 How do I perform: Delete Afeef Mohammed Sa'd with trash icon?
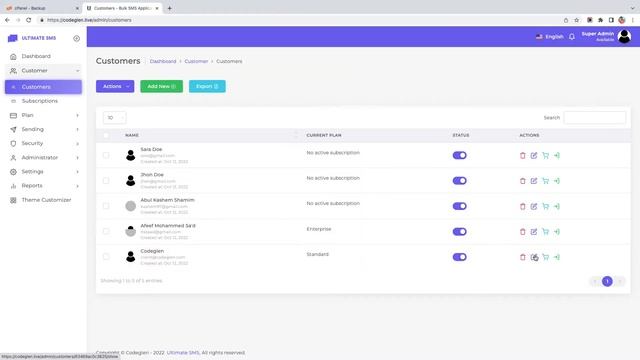click(522, 231)
